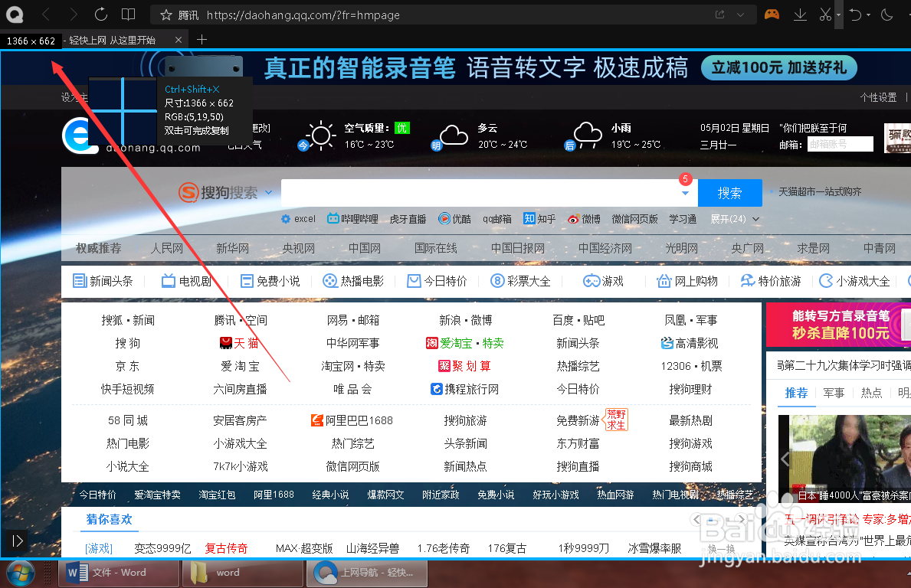The image size is (911, 588).
Task: Open 特价旅游 category
Action: click(x=770, y=281)
